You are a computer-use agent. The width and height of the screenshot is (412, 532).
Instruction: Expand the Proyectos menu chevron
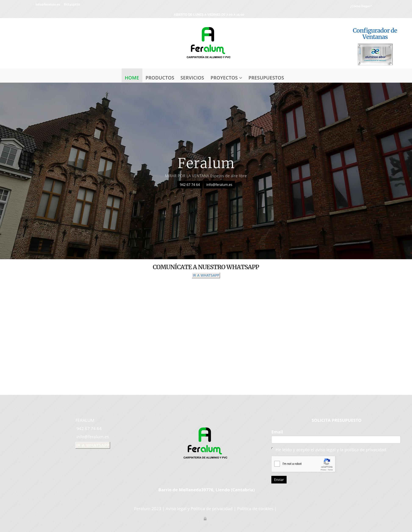coord(241,78)
